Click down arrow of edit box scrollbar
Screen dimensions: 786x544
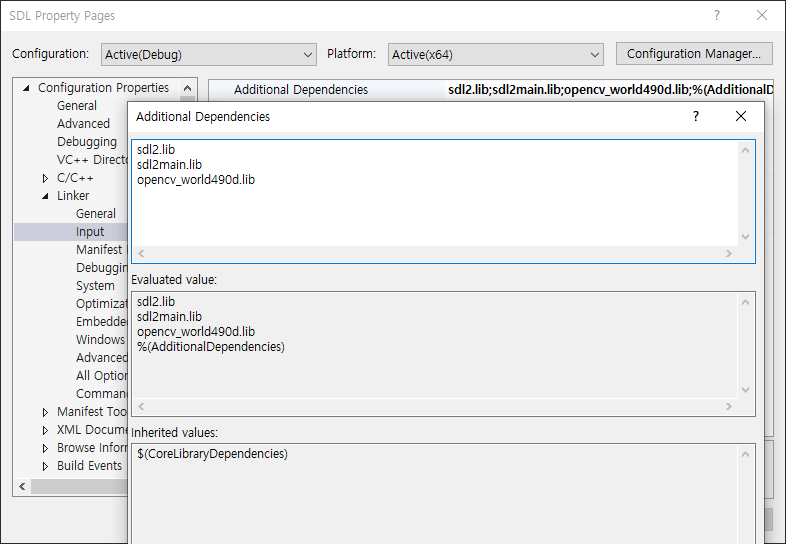click(745, 237)
